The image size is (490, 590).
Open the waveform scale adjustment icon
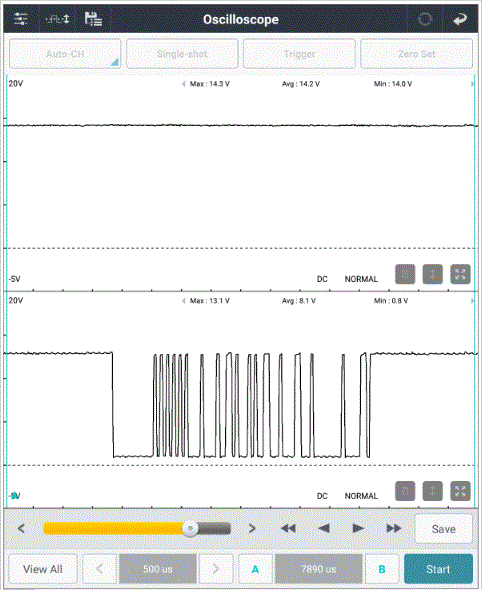tap(58, 19)
